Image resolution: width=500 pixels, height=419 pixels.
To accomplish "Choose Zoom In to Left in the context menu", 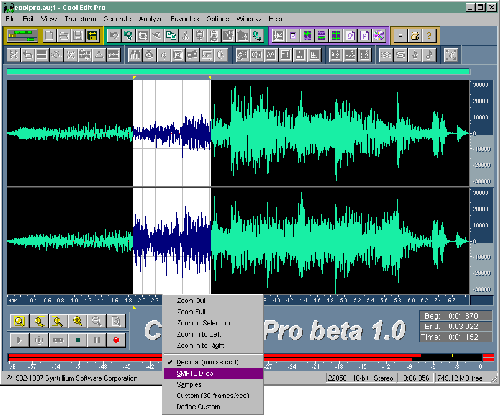I will pyautogui.click(x=213, y=334).
